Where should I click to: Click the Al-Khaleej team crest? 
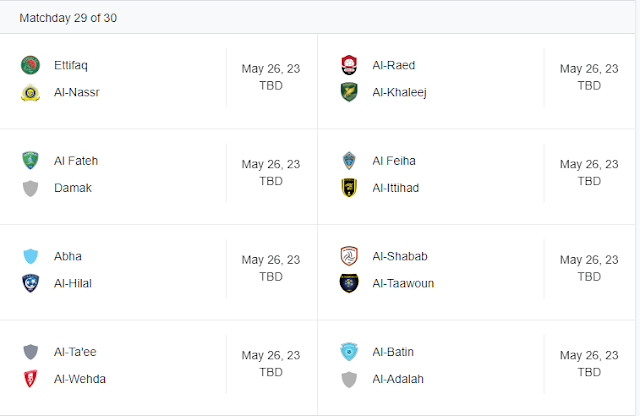pos(349,93)
